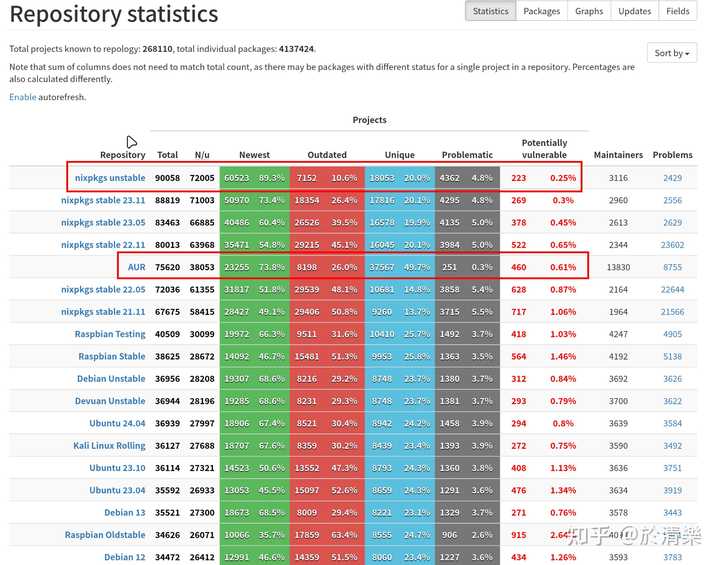Open the Kali Linux Rolling link
This screenshot has height=565, width=720.
click(x=109, y=446)
